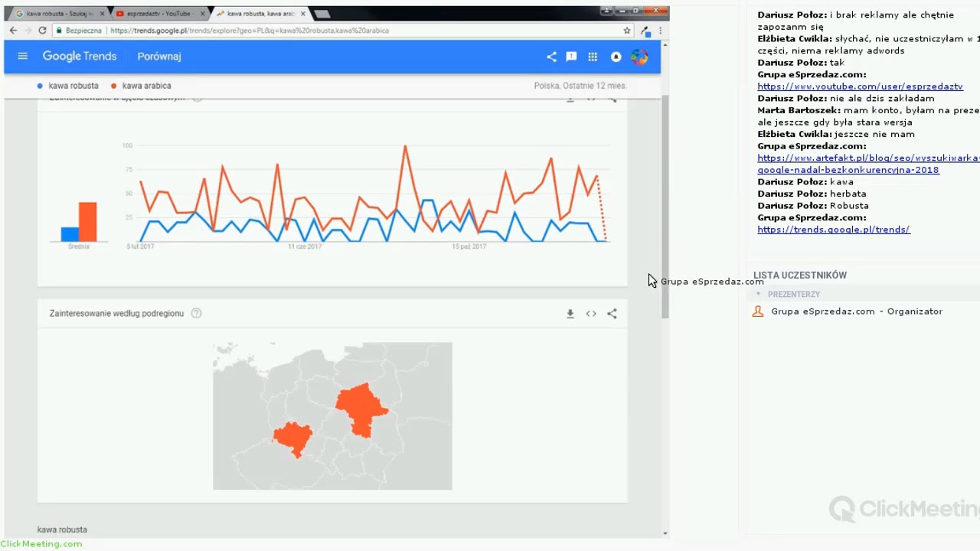Viewport: 980px width, 551px height.
Task: Download the subregion interest data
Action: coord(570,314)
